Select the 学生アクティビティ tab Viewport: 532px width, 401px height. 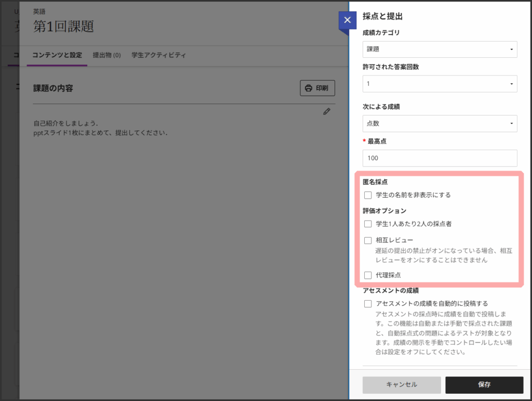[158, 55]
